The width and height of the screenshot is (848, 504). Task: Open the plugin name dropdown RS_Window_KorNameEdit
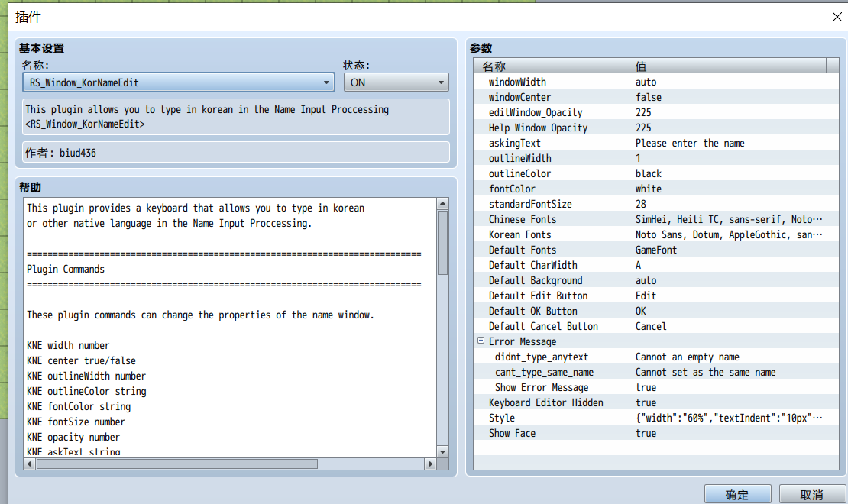(x=179, y=82)
